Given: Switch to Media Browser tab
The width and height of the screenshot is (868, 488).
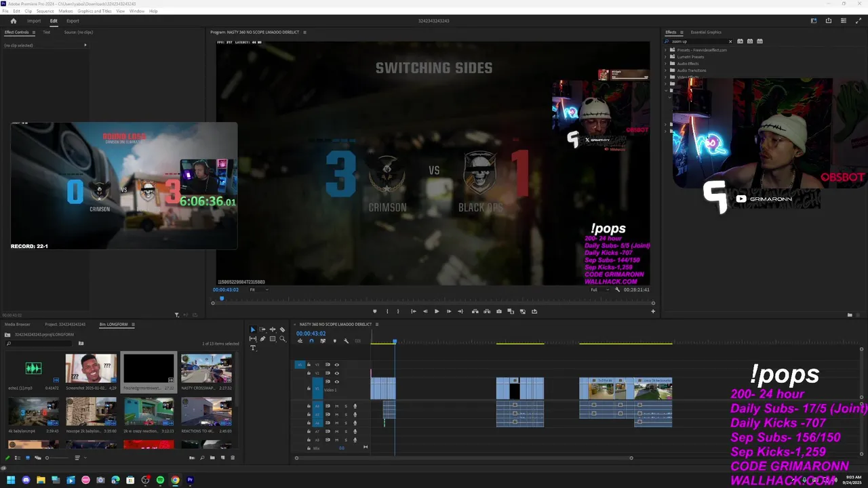Looking at the screenshot, I should (x=18, y=324).
